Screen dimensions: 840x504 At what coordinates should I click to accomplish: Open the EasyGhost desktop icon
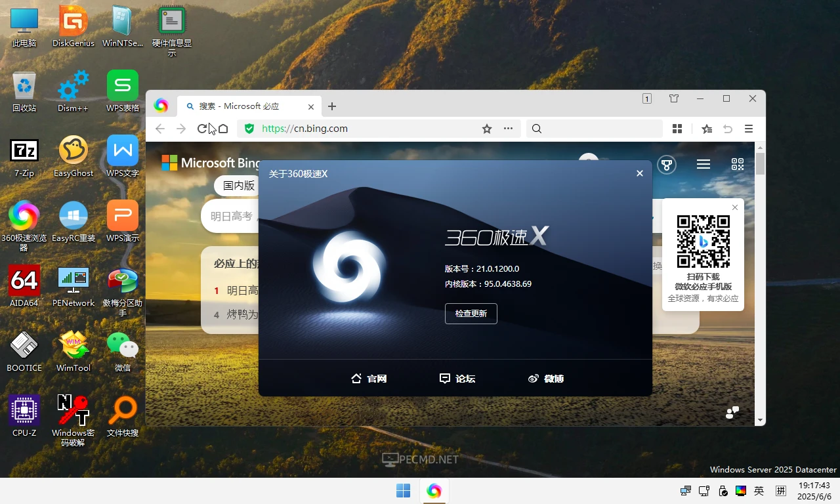[73, 156]
